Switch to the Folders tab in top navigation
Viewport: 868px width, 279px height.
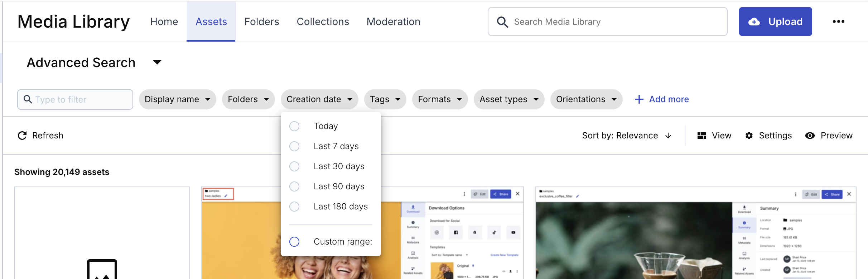coord(262,22)
